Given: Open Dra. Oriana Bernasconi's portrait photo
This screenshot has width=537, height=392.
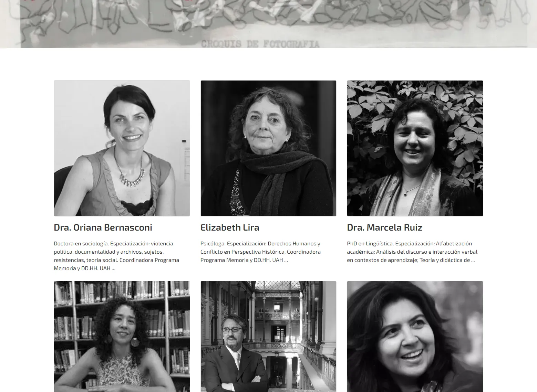Looking at the screenshot, I should (122, 148).
